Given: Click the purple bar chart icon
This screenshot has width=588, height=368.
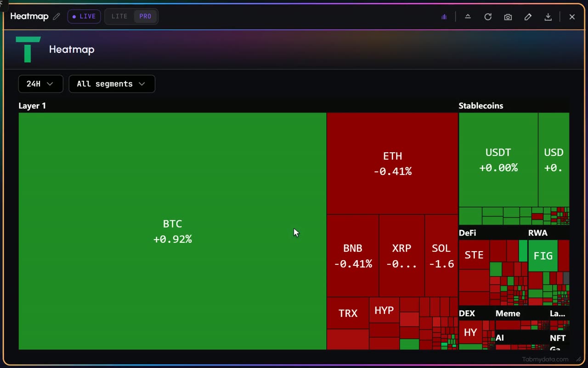Looking at the screenshot, I should (x=444, y=17).
